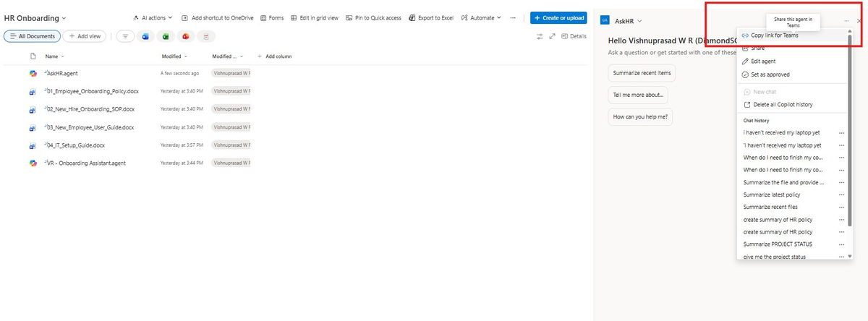Expand the AskHR agent switcher chevron

coord(639,22)
